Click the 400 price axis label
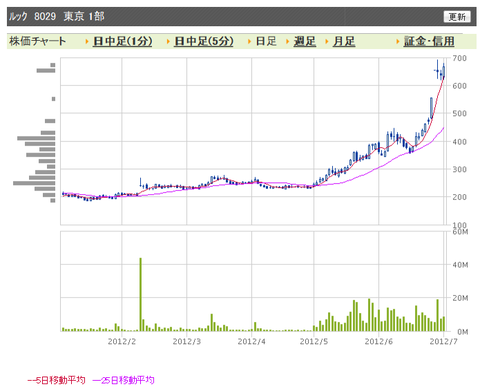480x389 pixels. (460, 142)
